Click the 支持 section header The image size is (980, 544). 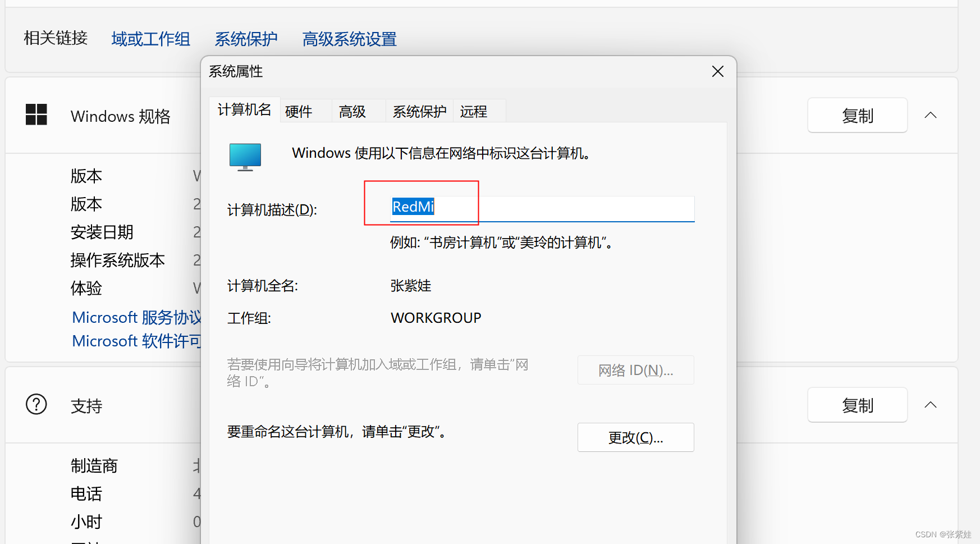pyautogui.click(x=86, y=406)
